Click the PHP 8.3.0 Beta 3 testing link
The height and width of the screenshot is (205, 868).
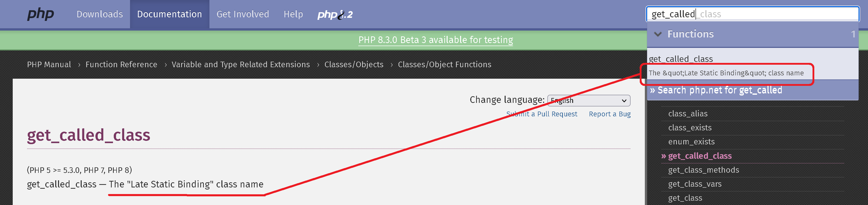(x=435, y=40)
